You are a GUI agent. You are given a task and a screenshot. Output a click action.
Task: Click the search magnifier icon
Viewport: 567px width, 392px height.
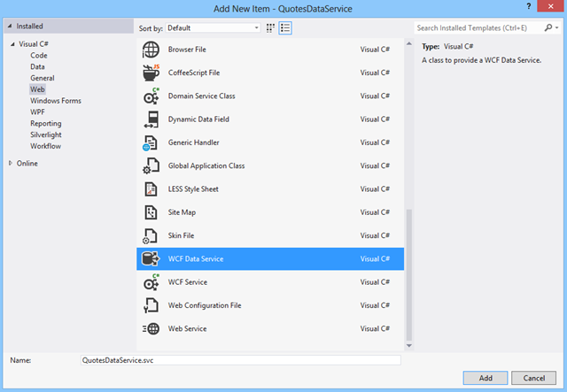tap(548, 27)
